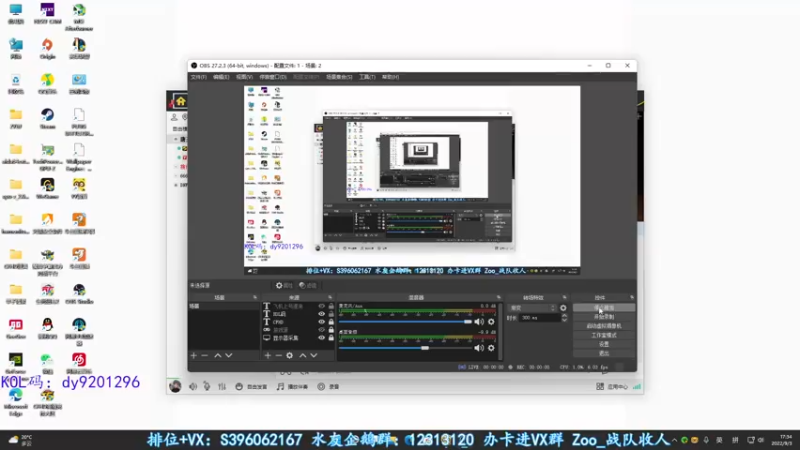The image size is (800, 450).
Task: Toggle lock on the 显示器采集 source
Action: (x=331, y=338)
